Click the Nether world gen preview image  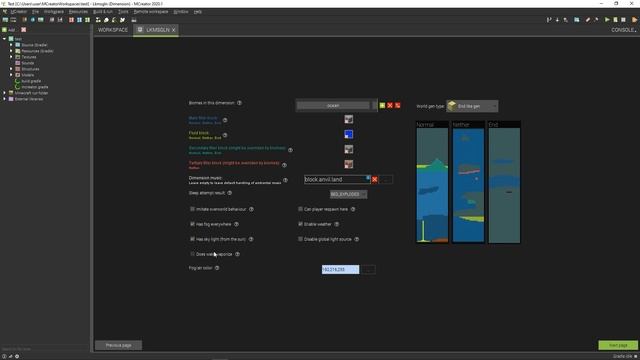point(468,185)
